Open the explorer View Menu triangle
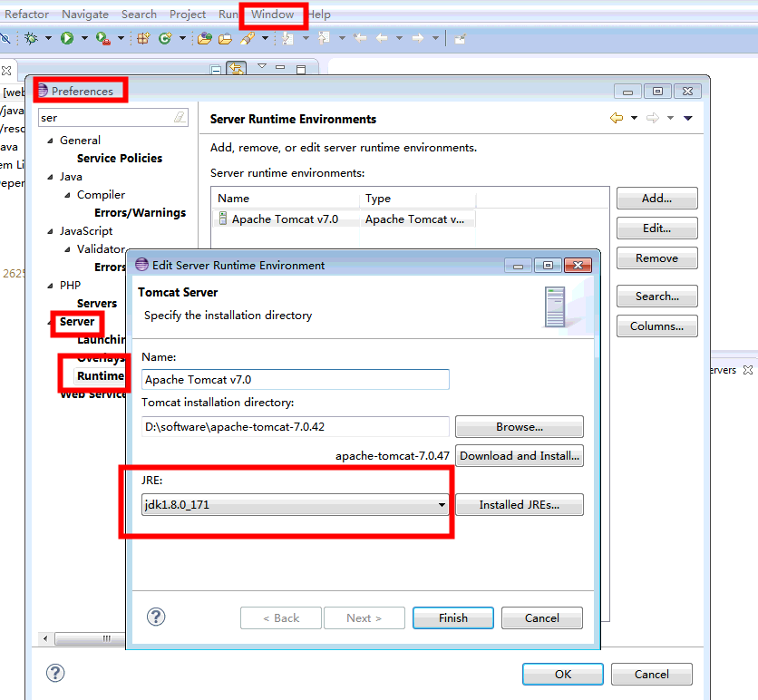 [262, 65]
